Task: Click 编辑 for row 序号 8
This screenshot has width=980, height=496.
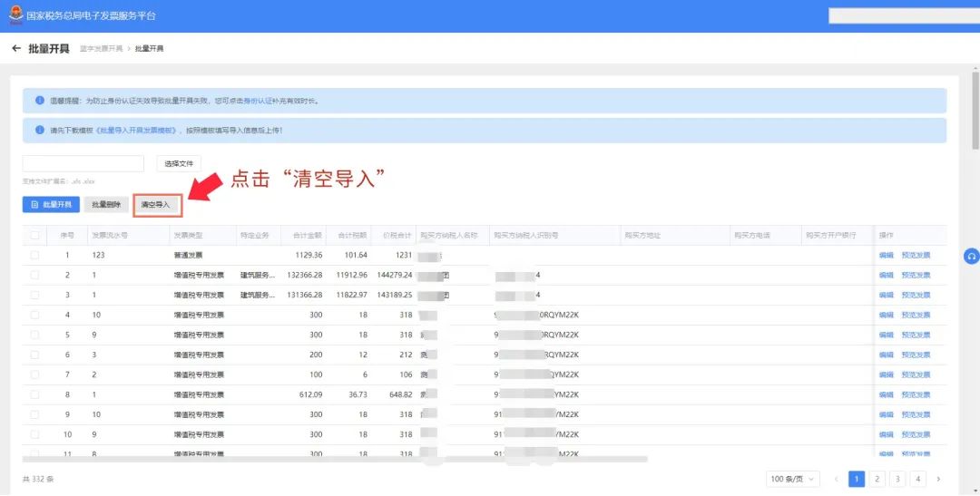Action: point(887,394)
